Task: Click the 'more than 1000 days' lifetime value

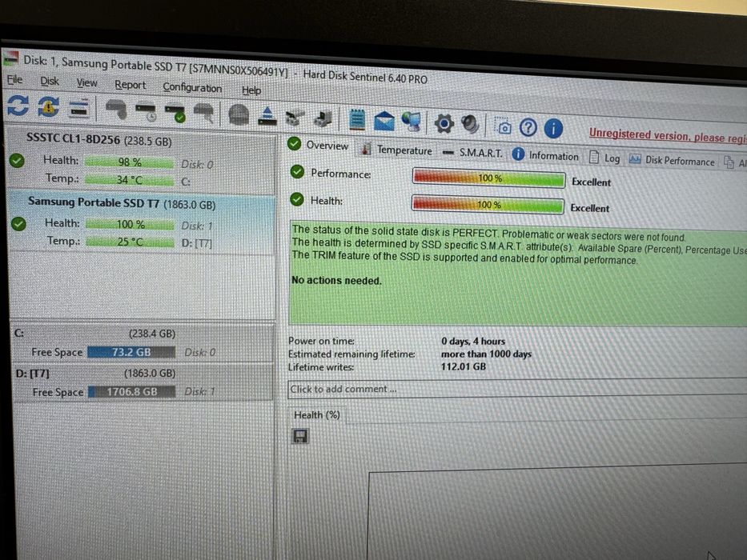Action: [486, 354]
